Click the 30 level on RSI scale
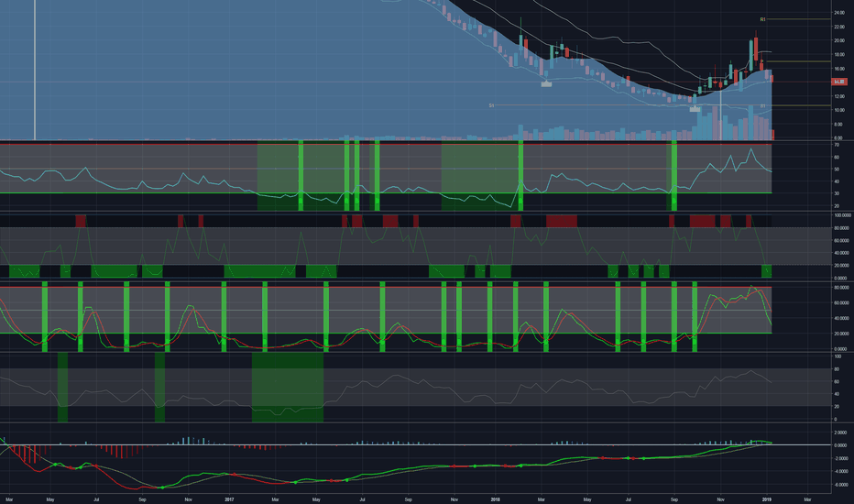The image size is (854, 504). click(836, 193)
